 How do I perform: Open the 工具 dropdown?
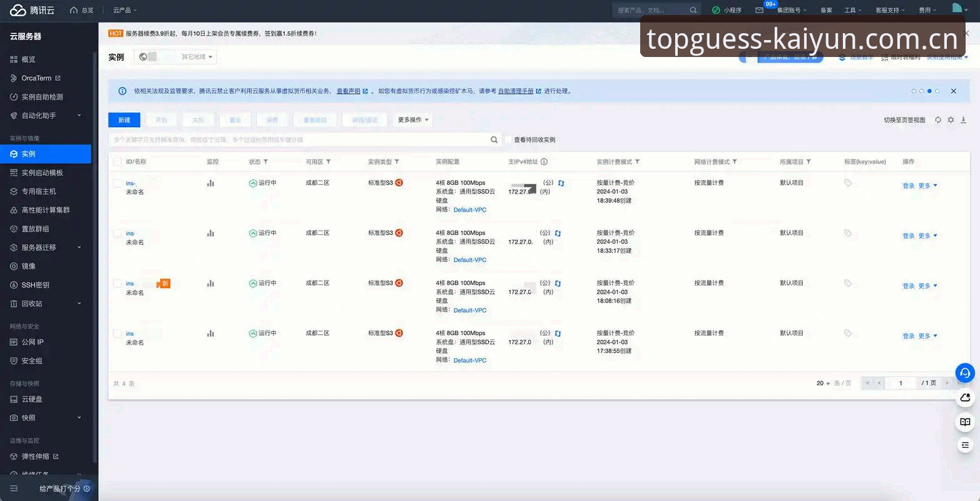[852, 10]
